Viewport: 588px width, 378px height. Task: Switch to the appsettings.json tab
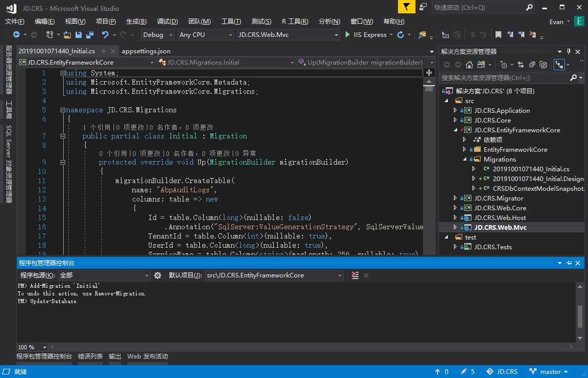click(x=146, y=51)
